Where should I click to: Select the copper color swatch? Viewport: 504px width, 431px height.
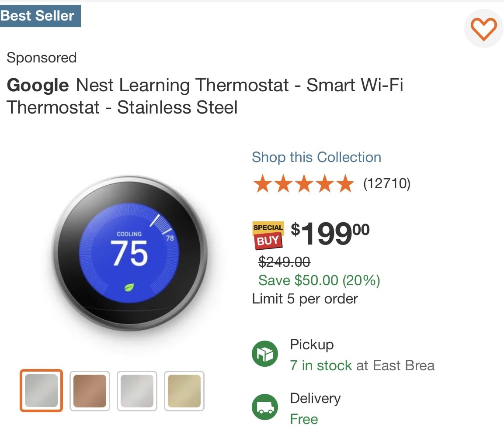tap(90, 391)
